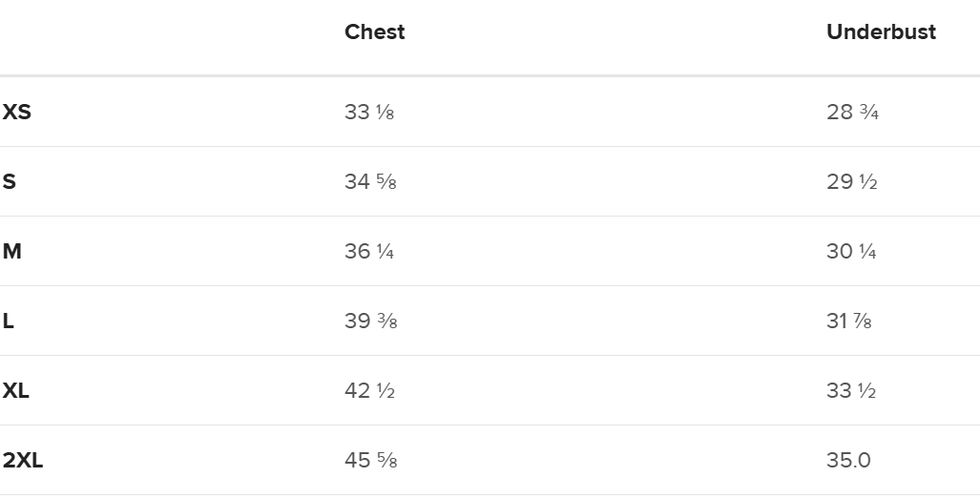Click XS underbust value 28 ¾
Image resolution: width=980 pixels, height=498 pixels.
pos(852,112)
